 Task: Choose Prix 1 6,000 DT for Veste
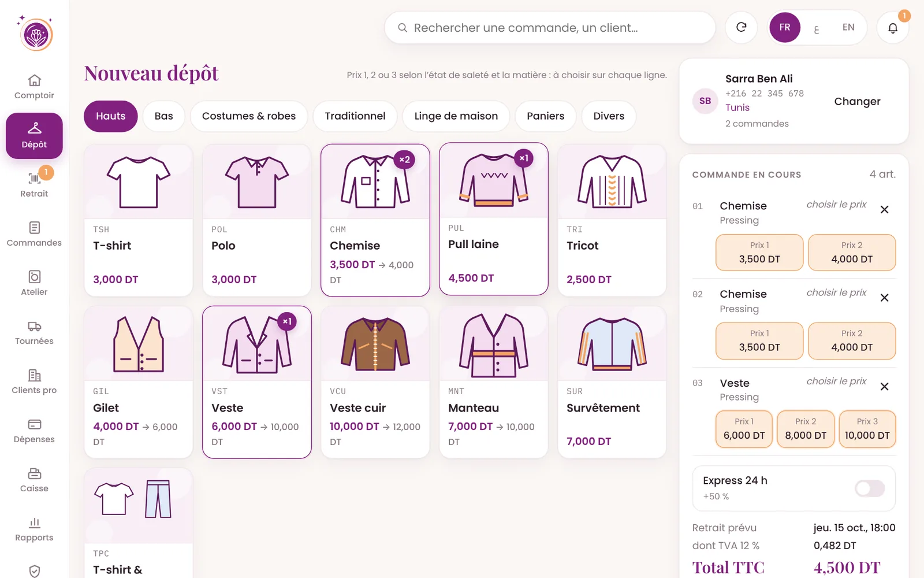(744, 429)
